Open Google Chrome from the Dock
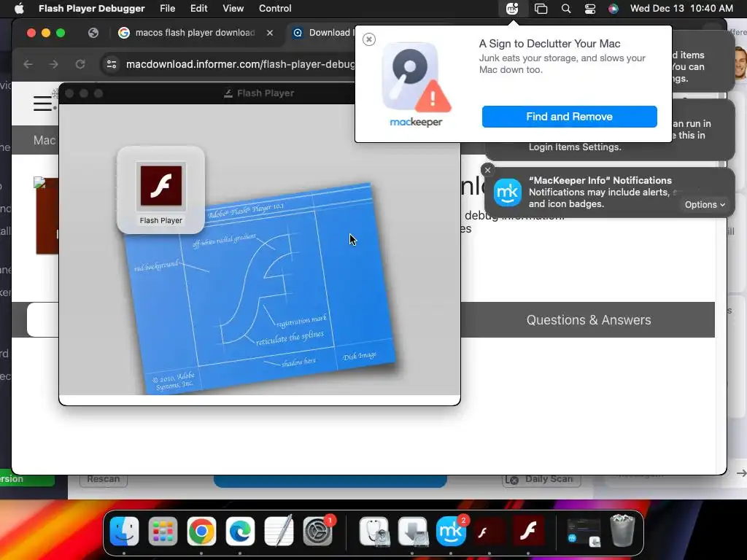The image size is (747, 560). pos(201,532)
